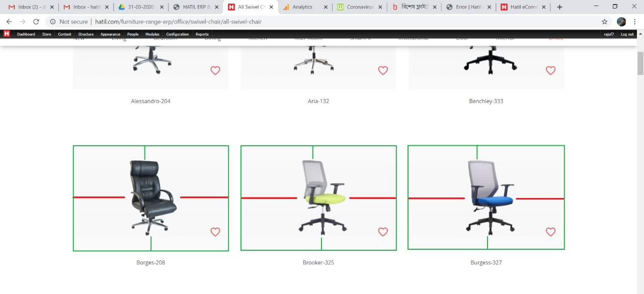Open the Dashboard admin menu
Viewport: 644px width, 294px height.
click(26, 34)
